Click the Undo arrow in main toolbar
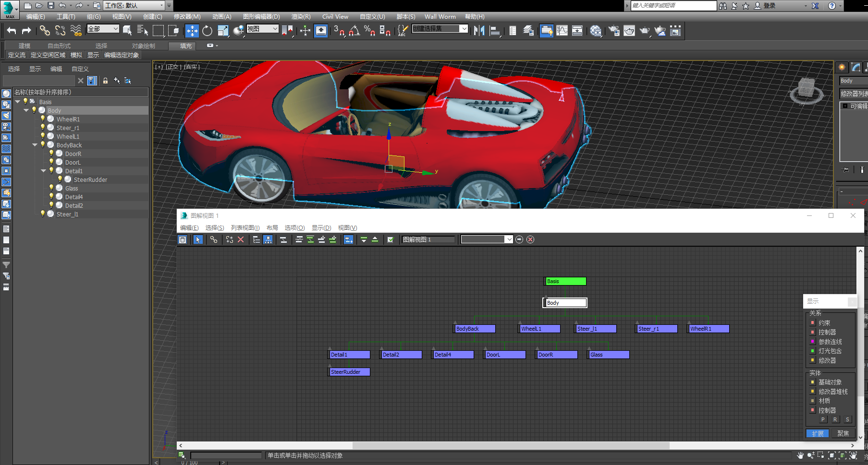 pyautogui.click(x=12, y=31)
